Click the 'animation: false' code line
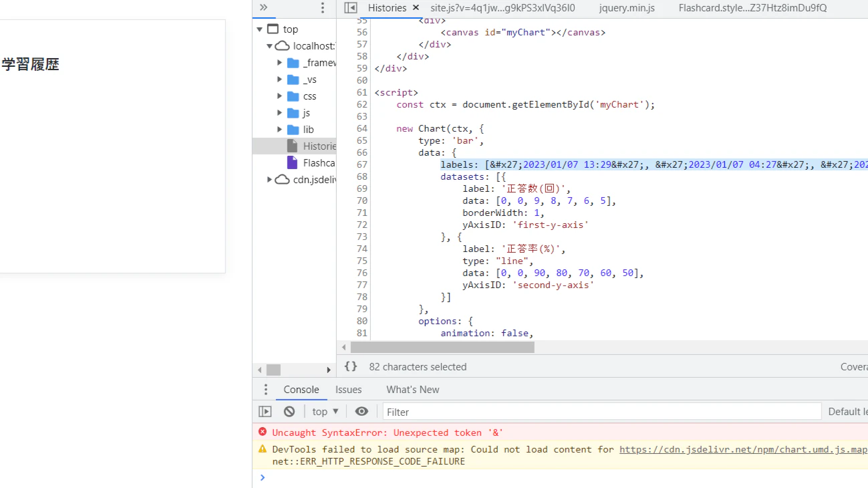Screen dimensions: 868x488 click(486, 333)
